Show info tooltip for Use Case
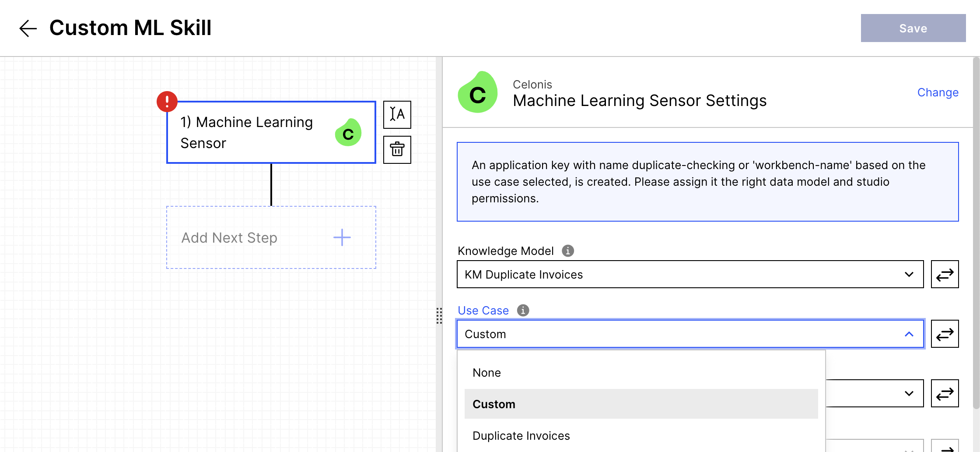This screenshot has height=452, width=980. click(523, 310)
